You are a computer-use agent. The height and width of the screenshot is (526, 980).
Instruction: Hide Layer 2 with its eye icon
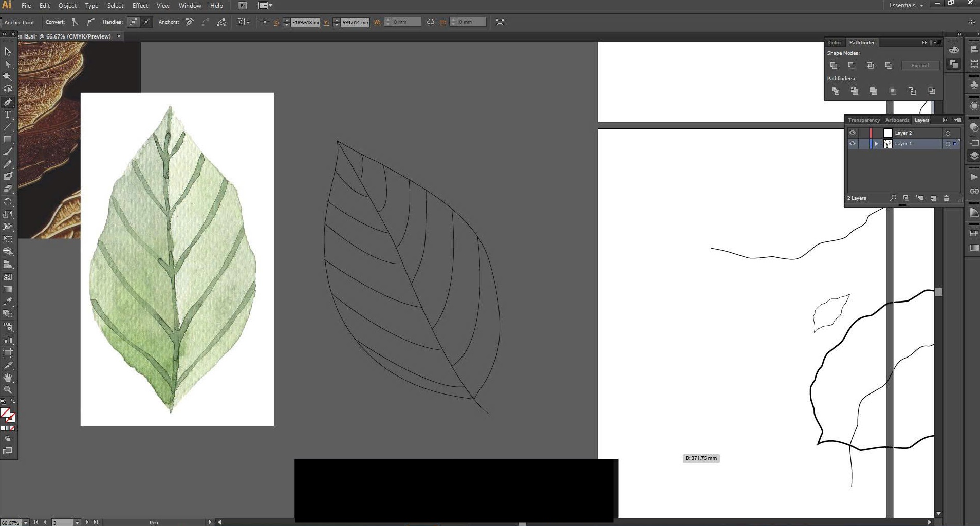(853, 133)
